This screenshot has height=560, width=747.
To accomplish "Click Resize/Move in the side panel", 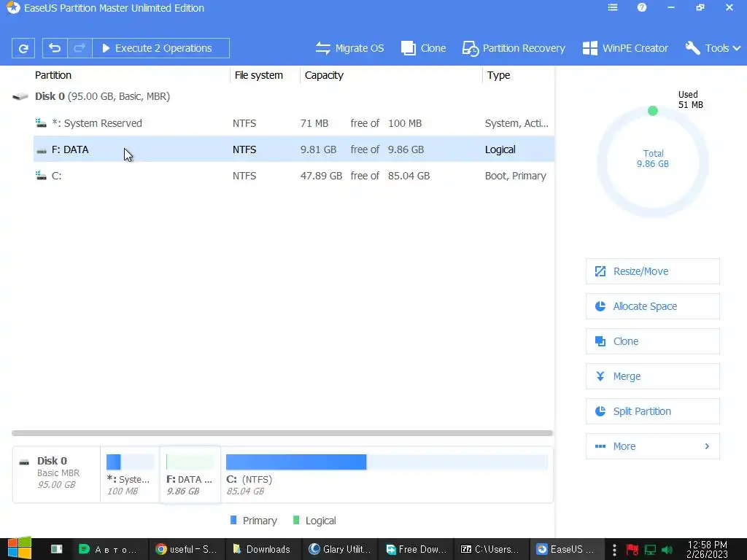I will coord(653,271).
